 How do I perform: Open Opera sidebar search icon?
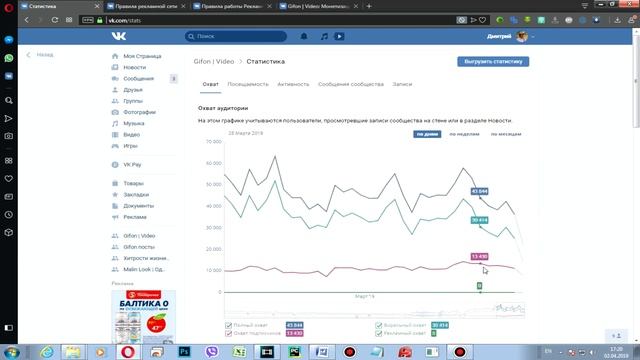9,100
